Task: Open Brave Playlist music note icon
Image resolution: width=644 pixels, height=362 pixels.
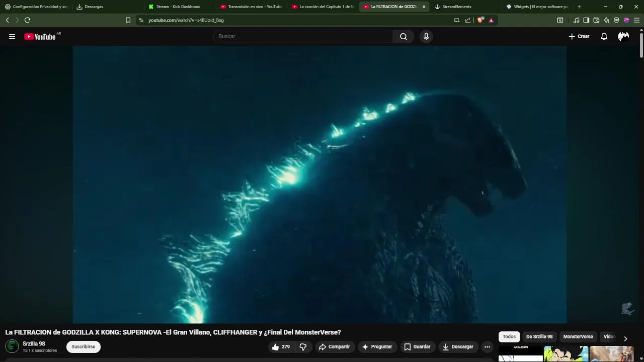Action: click(576, 20)
